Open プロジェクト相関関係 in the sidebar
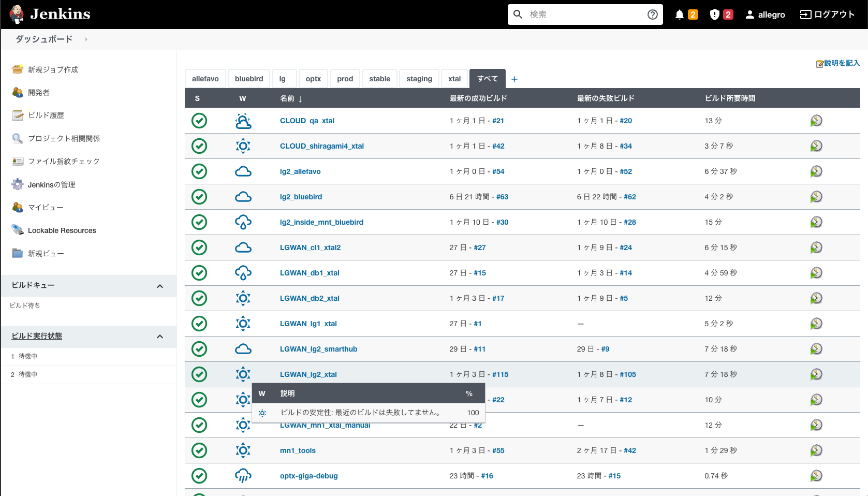Image resolution: width=868 pixels, height=496 pixels. 64,138
